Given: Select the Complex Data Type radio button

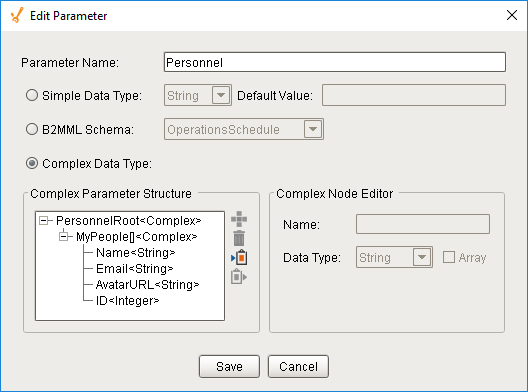Looking at the screenshot, I should 32,163.
